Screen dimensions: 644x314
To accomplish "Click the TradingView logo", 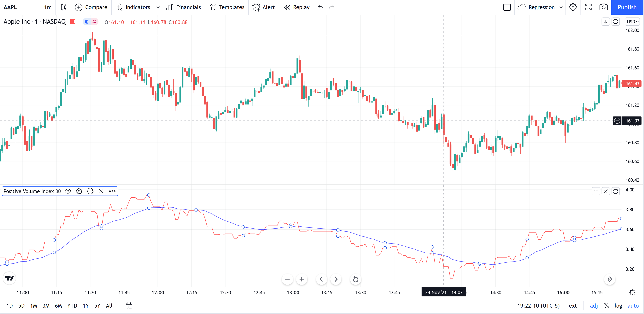I will pyautogui.click(x=9, y=278).
